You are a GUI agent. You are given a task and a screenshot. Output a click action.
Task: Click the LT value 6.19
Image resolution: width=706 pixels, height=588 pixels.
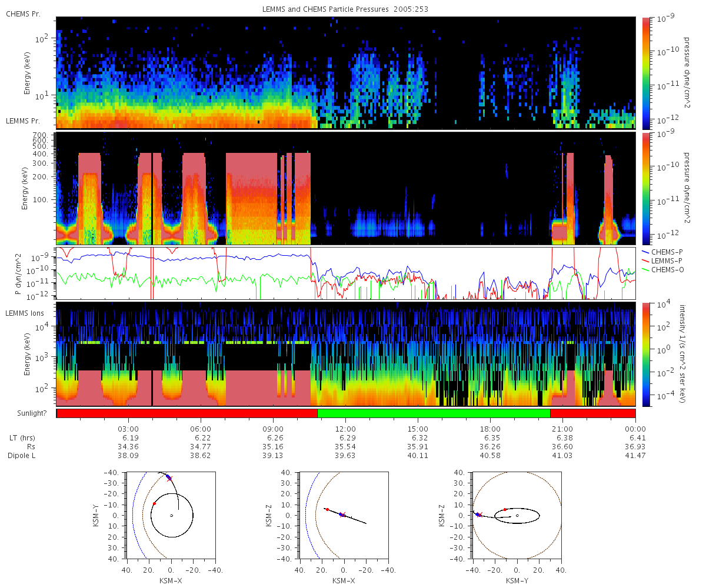[x=131, y=438]
